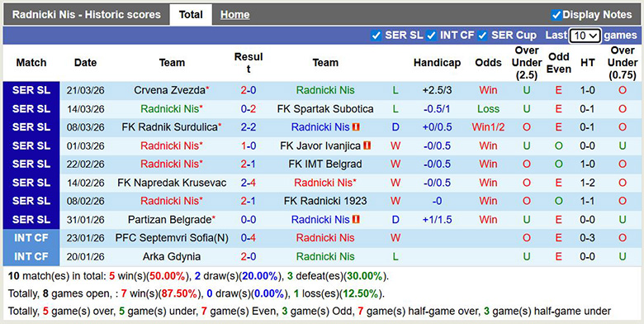This screenshot has height=324, width=644.
Task: Click the date 08/02/26
Action: click(x=85, y=201)
